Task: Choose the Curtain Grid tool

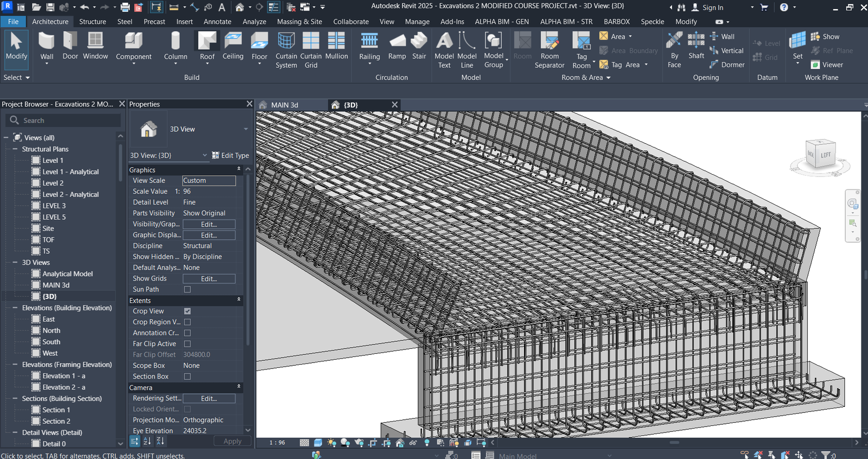Action: pos(311,49)
